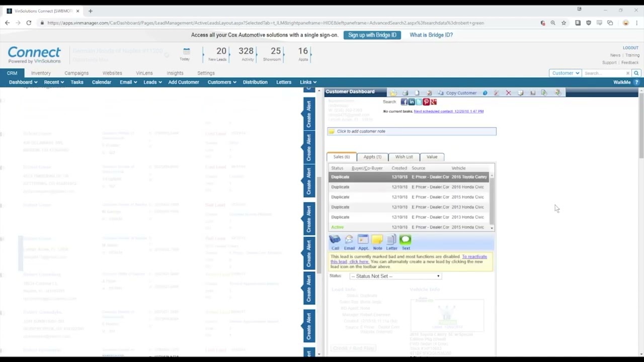The width and height of the screenshot is (644, 362).
Task: Click the blue info circle icon in dashboard toolbar
Action: pos(485,93)
